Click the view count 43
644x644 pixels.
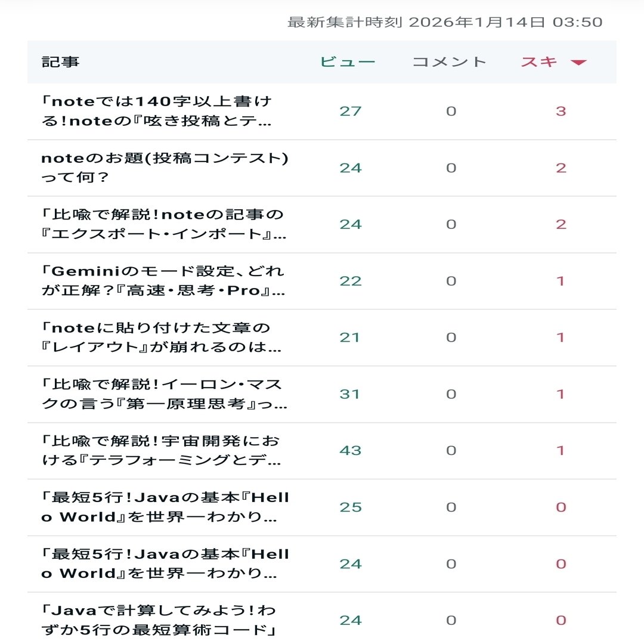pos(351,451)
